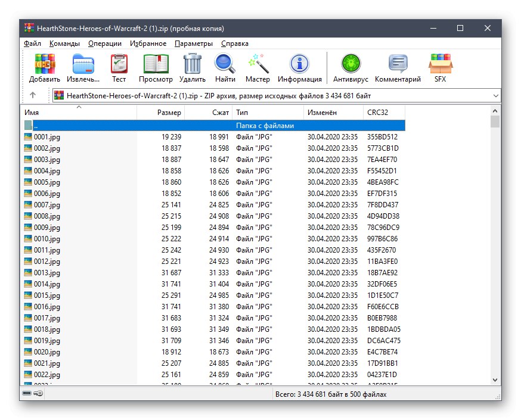Select the Извлечь (Extract) toolbar icon
521x420 pixels.
tap(83, 66)
